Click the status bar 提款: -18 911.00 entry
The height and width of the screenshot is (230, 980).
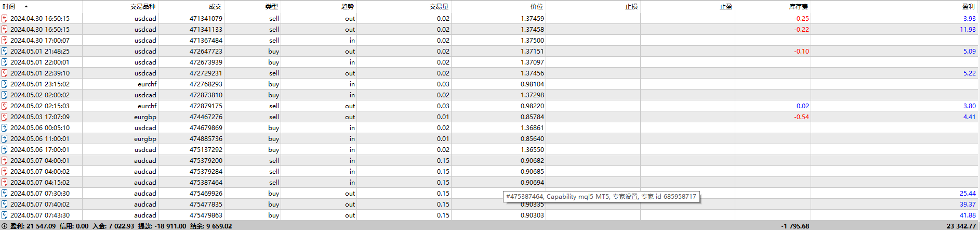pyautogui.click(x=162, y=226)
